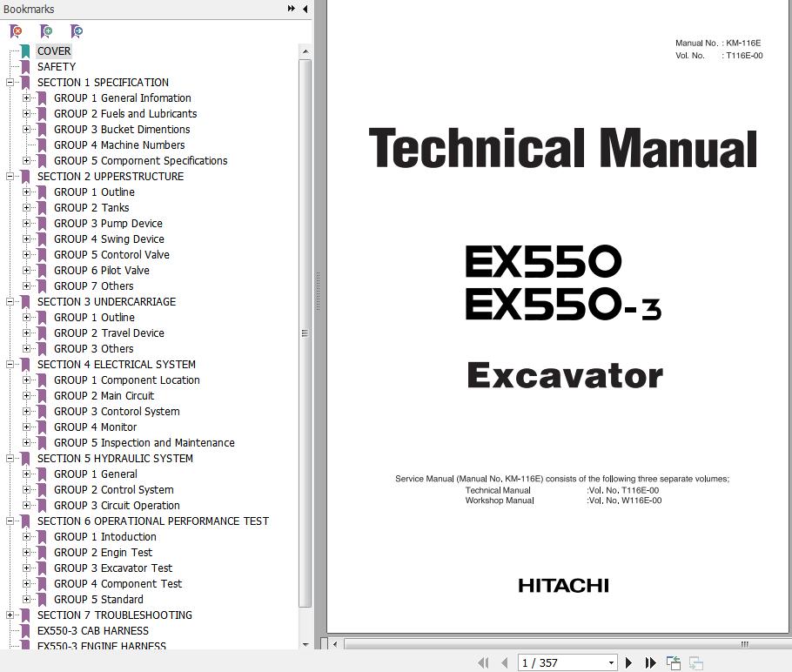Expand GROUP 2 Main Circuit
792x672 pixels.
click(26, 395)
